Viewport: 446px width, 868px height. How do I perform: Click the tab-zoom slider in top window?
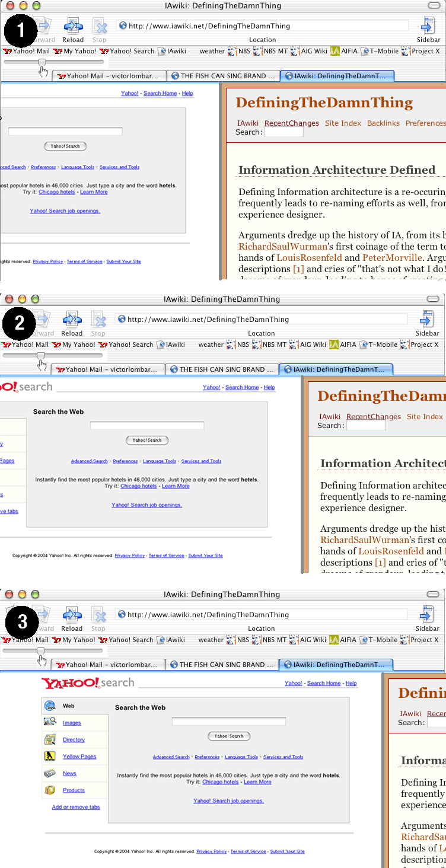pyautogui.click(x=54, y=62)
